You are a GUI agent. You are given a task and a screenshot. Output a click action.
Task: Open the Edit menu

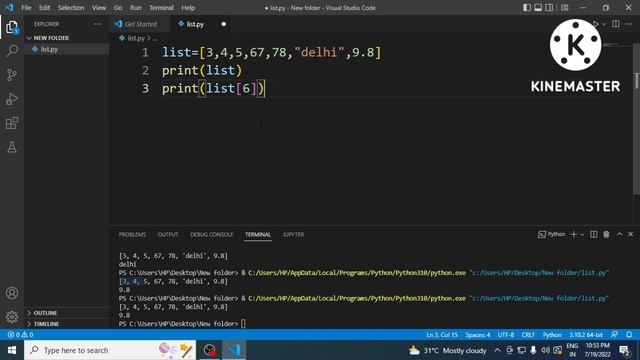point(44,8)
